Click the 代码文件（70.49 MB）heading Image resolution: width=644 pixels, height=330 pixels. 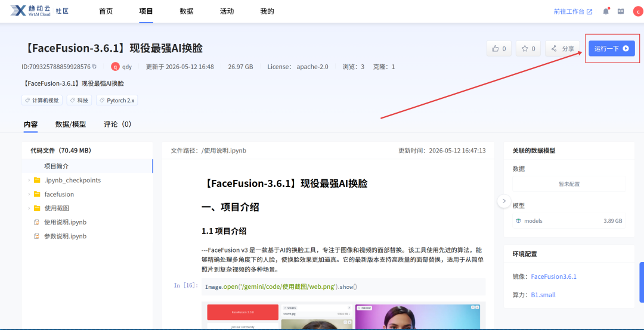point(61,151)
